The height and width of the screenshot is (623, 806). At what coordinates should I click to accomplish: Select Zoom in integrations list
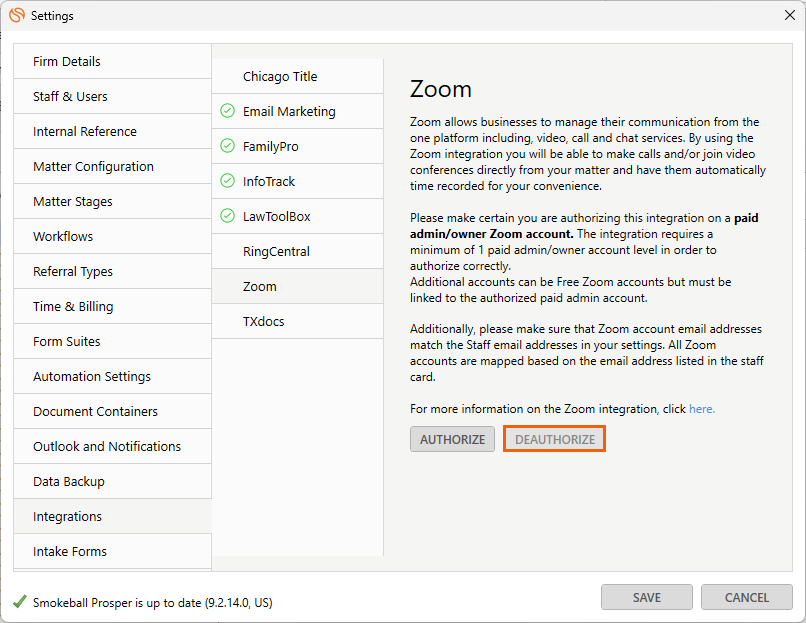pyautogui.click(x=298, y=286)
